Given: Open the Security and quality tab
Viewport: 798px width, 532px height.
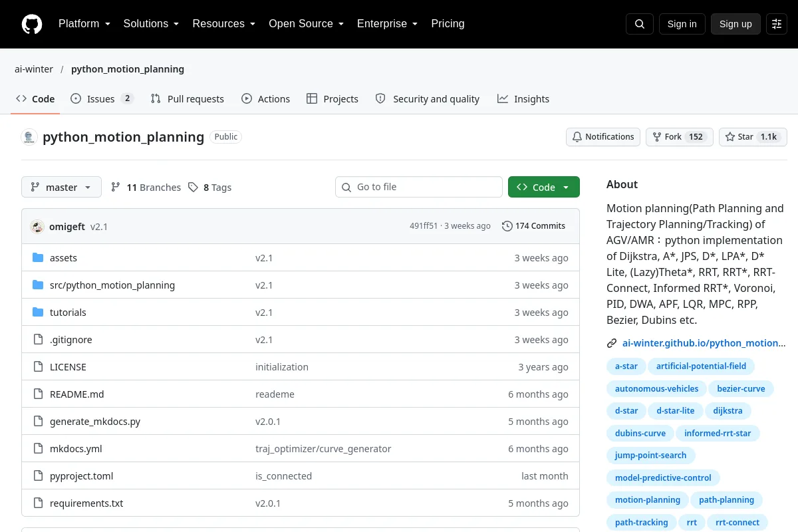Looking at the screenshot, I should (x=428, y=99).
